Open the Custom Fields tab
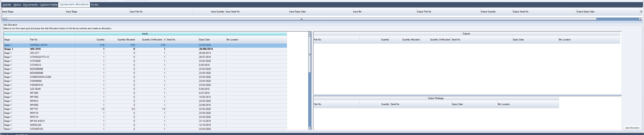Viewport: 644px width, 135px height. tap(49, 5)
